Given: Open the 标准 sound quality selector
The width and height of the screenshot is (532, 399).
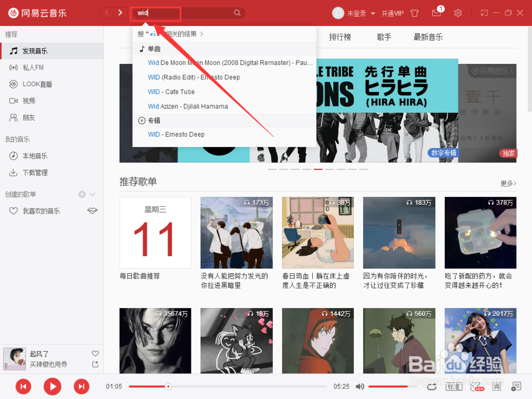Looking at the screenshot, I should [454, 386].
